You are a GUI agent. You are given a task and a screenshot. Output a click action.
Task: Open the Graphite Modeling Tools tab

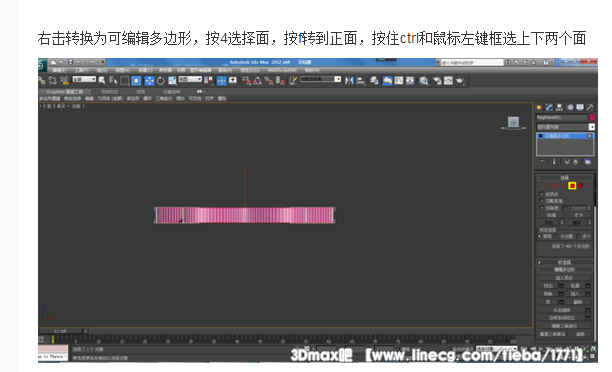click(64, 92)
